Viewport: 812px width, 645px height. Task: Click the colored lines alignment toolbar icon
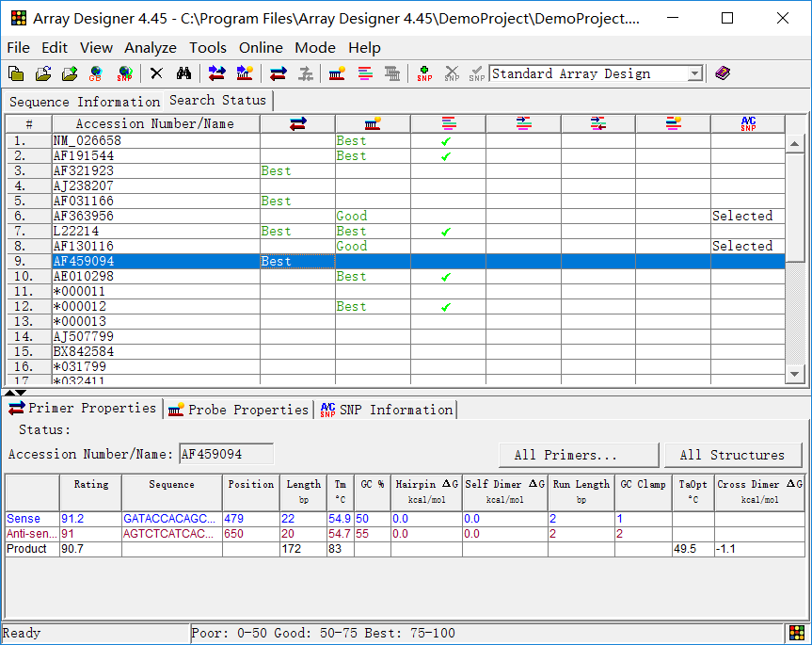(365, 73)
